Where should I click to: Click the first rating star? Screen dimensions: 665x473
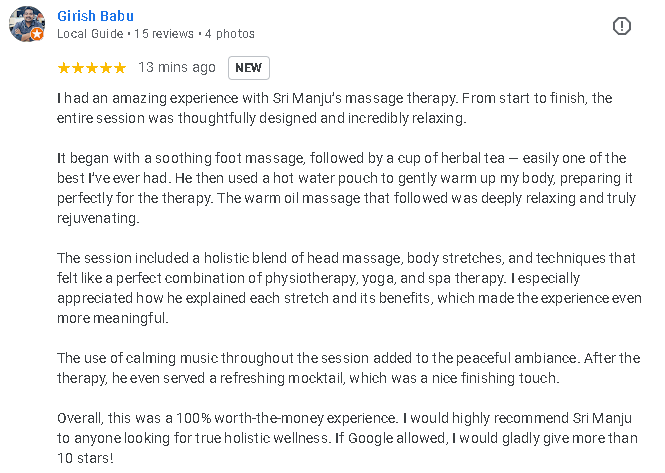pos(64,68)
